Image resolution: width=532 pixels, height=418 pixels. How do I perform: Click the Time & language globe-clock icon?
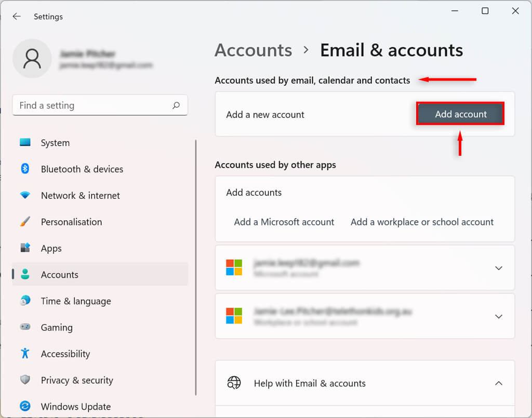click(25, 301)
